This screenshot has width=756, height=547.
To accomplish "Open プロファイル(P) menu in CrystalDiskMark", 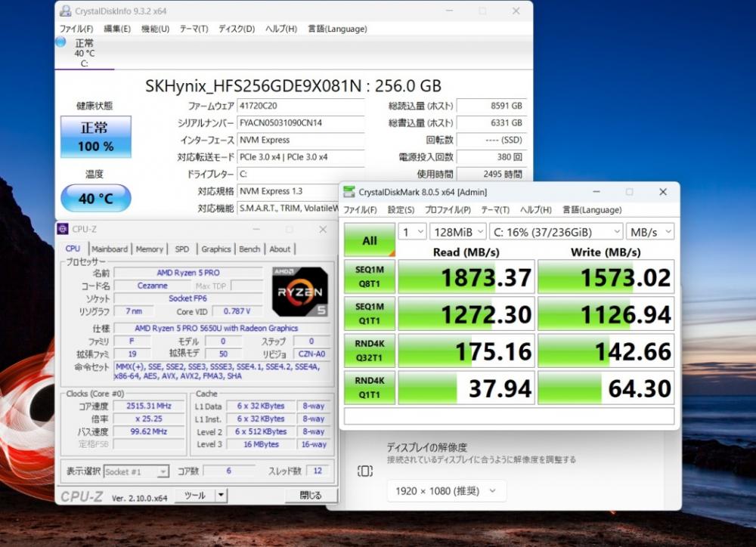I will [x=448, y=210].
